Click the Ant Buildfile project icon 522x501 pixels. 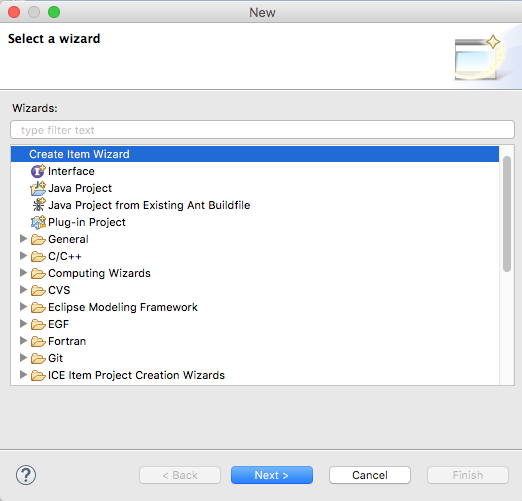tap(39, 205)
